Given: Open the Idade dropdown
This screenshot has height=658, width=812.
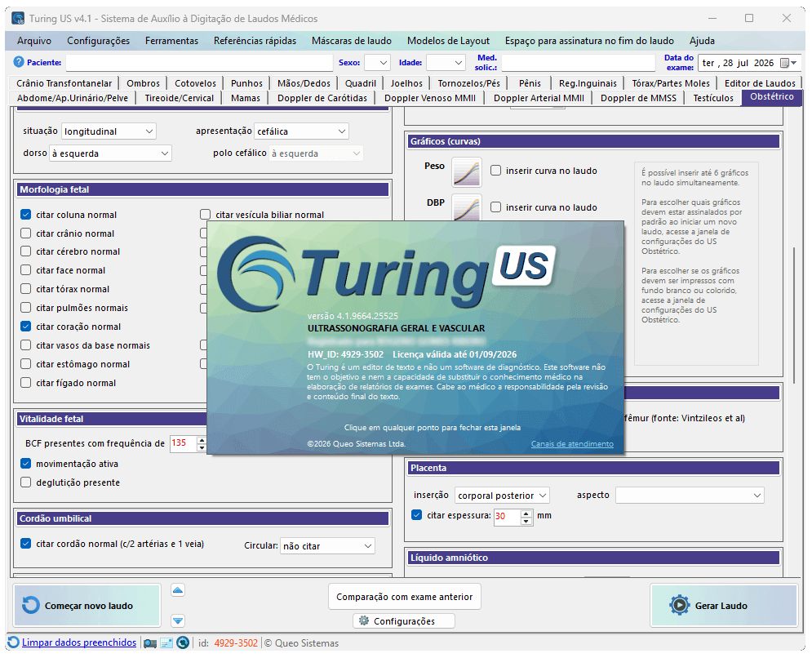Looking at the screenshot, I should pos(446,63).
